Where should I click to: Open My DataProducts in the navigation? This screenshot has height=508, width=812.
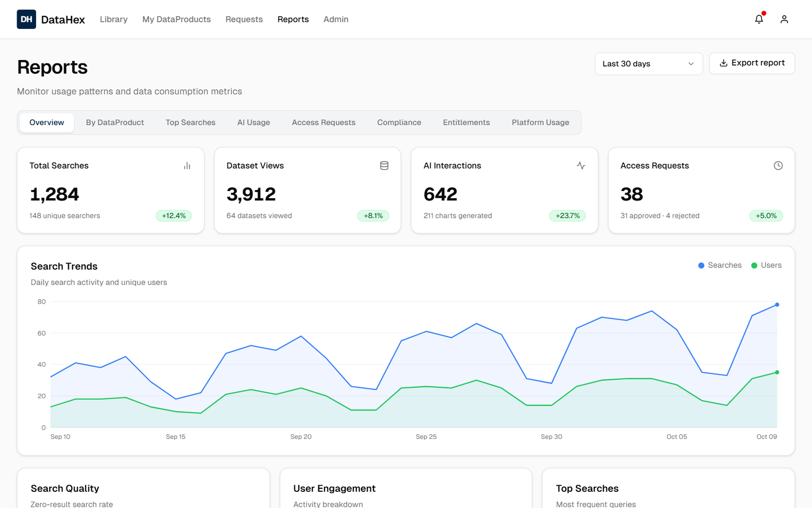177,19
